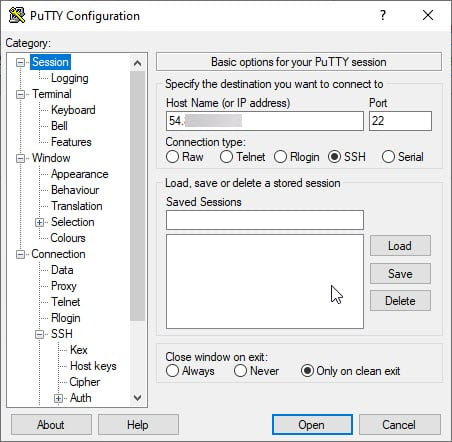The height and width of the screenshot is (442, 452).
Task: Open the Logging category
Action: tap(70, 78)
